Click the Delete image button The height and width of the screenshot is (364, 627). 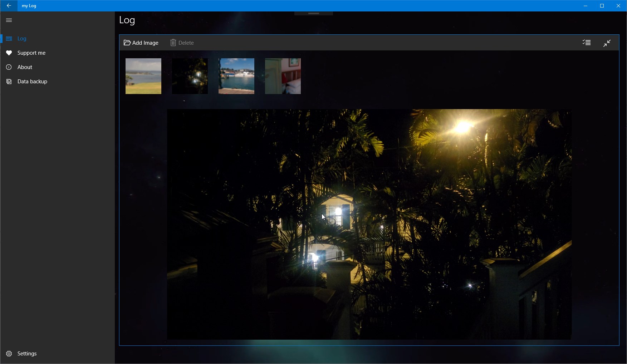coord(182,43)
